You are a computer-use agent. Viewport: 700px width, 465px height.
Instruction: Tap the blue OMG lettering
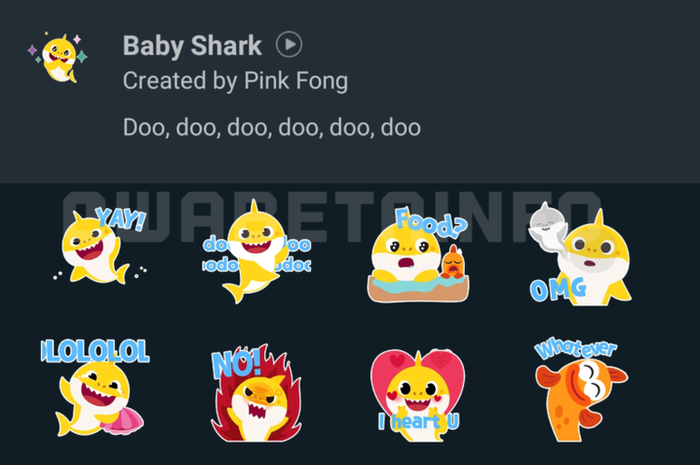click(x=558, y=289)
